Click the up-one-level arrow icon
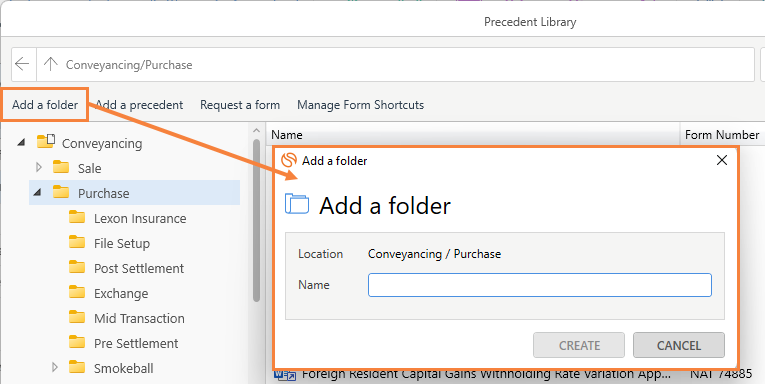This screenshot has height=384, width=765. click(50, 64)
